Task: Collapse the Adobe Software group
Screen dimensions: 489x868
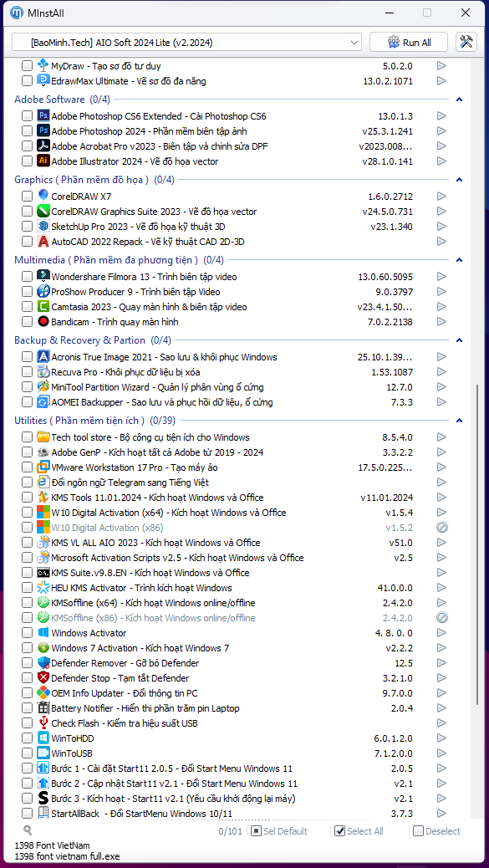Action: (459, 100)
